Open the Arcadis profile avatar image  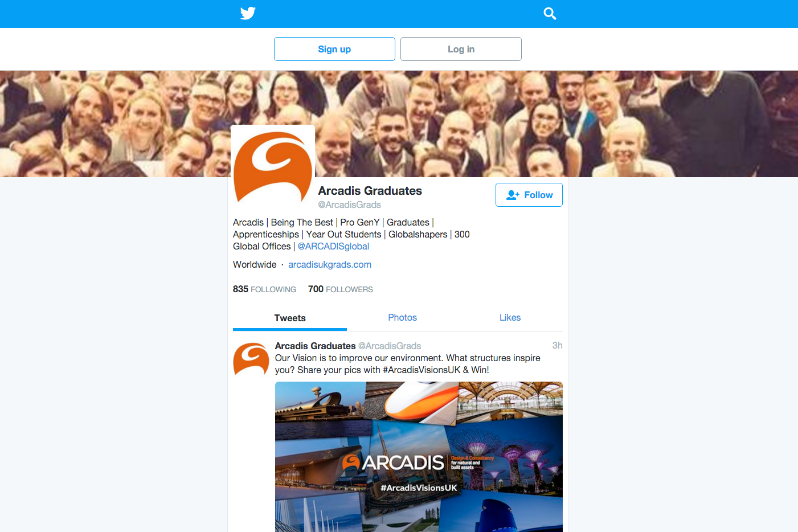click(273, 167)
